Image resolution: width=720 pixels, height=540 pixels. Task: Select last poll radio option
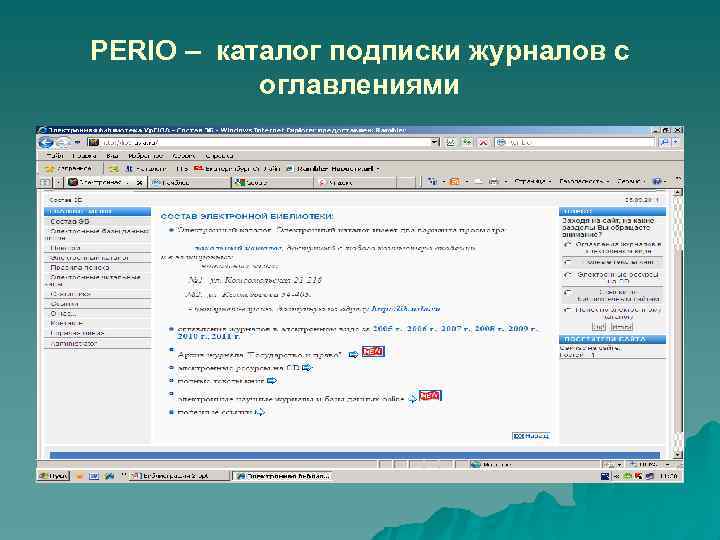point(567,310)
